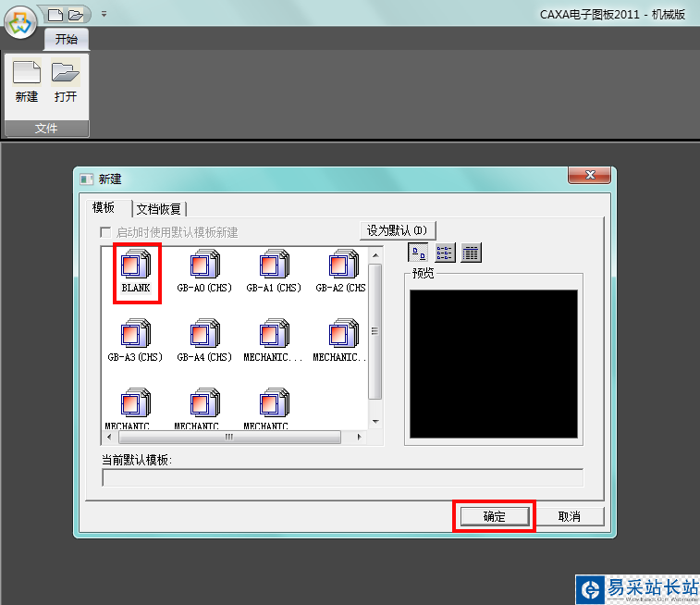This screenshot has width=700, height=605.
Task: Switch to the 开始 ribbon tab
Action: [x=66, y=39]
